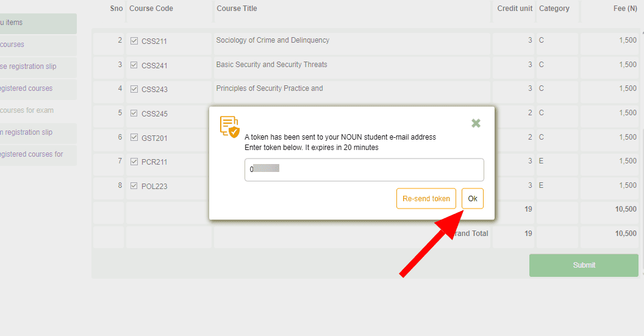Image resolution: width=644 pixels, height=336 pixels.
Task: Click the Sno column header
Action: point(116,8)
